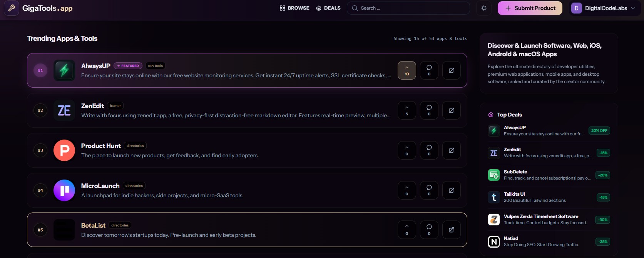This screenshot has height=258, width=644.
Task: Click the GigaTools wrench logo icon
Action: pyautogui.click(x=12, y=8)
